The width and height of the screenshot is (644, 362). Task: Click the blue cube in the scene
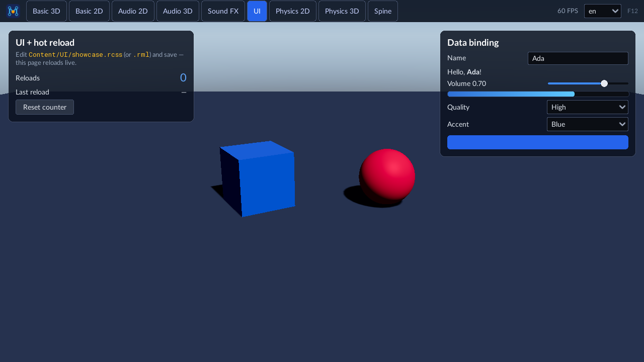point(257,178)
